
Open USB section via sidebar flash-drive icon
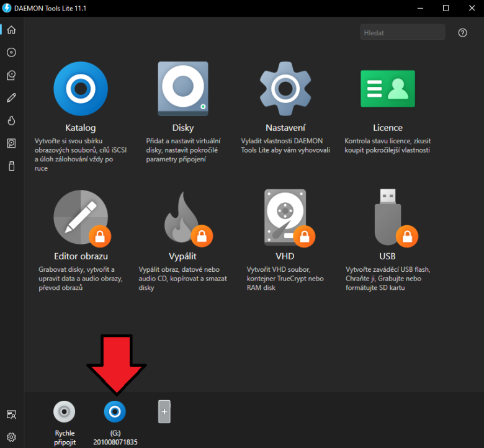tap(11, 166)
